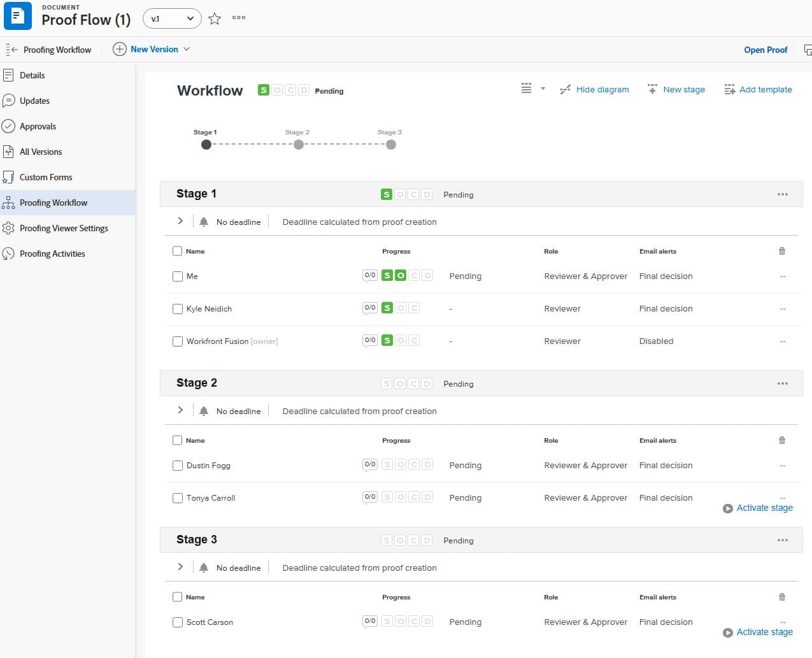The height and width of the screenshot is (658, 812).
Task: Open Proofing Activities in the sidebar
Action: (67, 254)
